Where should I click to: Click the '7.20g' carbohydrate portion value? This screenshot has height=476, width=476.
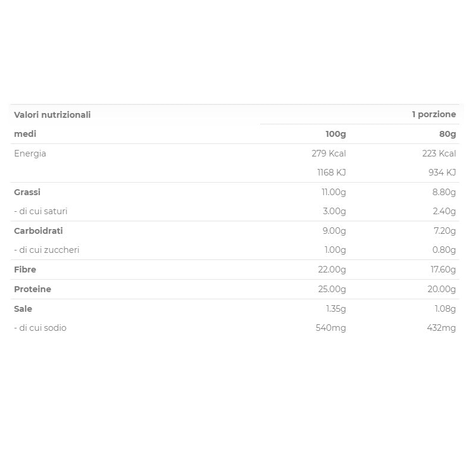444,231
